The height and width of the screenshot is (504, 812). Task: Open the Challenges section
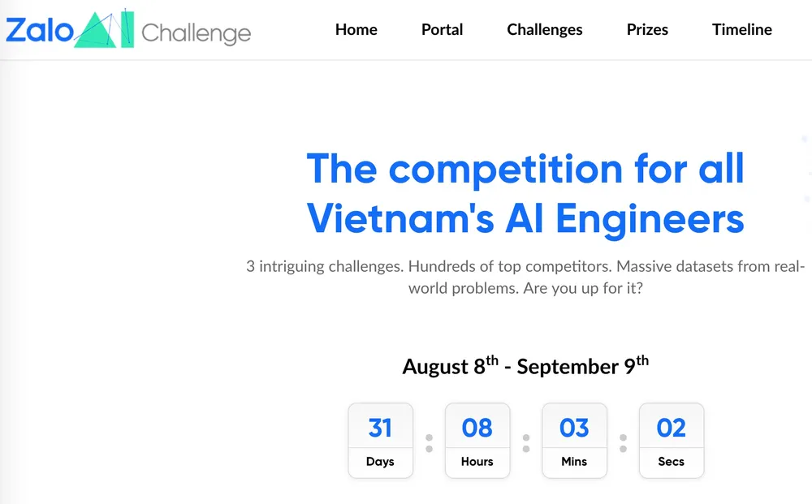click(x=545, y=29)
